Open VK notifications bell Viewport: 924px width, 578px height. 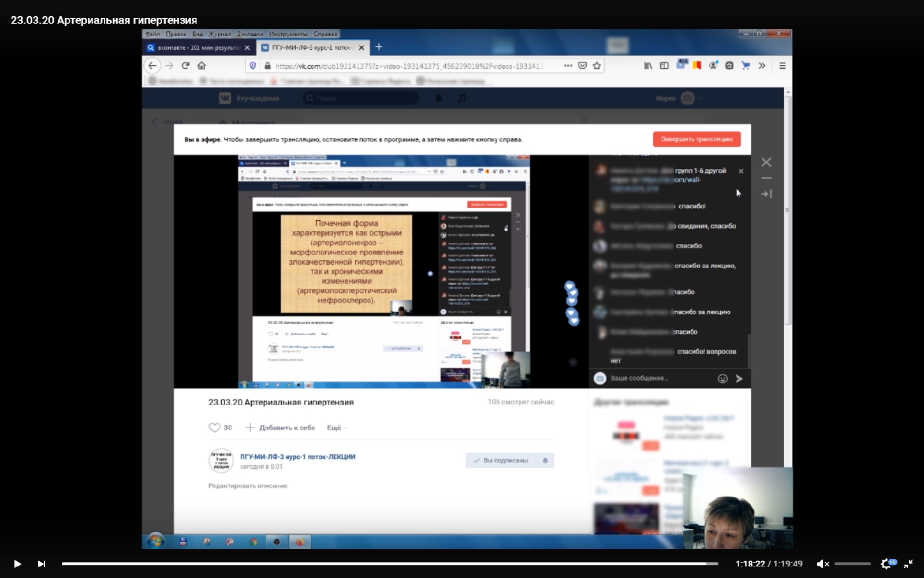click(x=439, y=98)
